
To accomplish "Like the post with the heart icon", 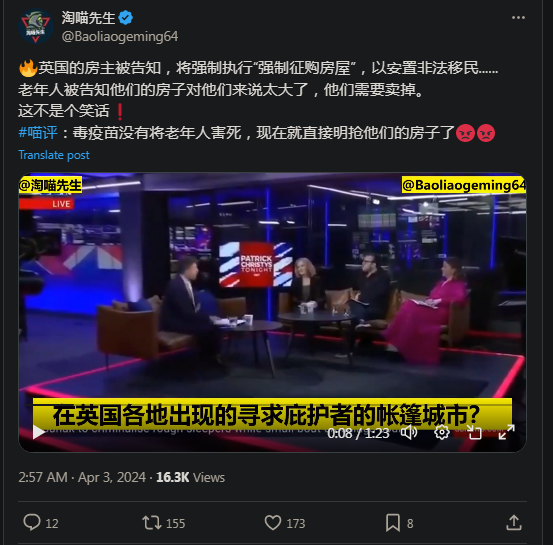I will (x=273, y=523).
